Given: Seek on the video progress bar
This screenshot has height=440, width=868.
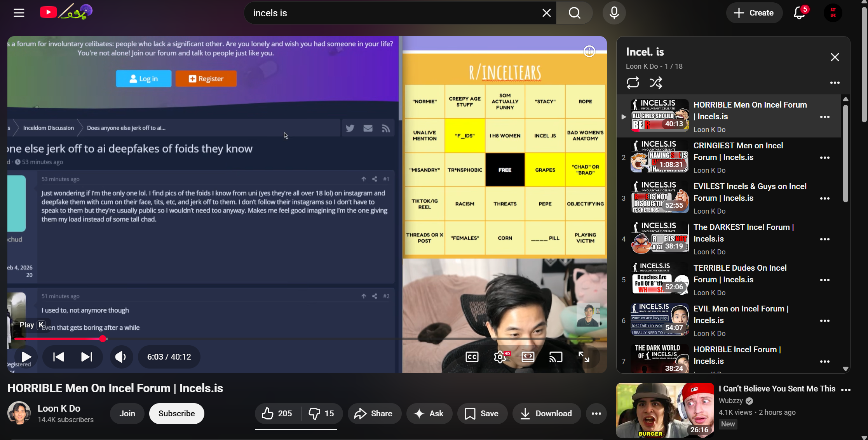Looking at the screenshot, I should tap(307, 339).
